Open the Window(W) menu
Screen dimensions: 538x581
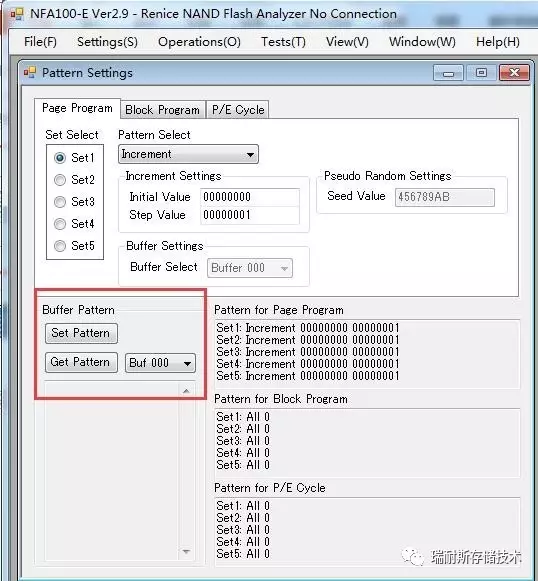422,42
